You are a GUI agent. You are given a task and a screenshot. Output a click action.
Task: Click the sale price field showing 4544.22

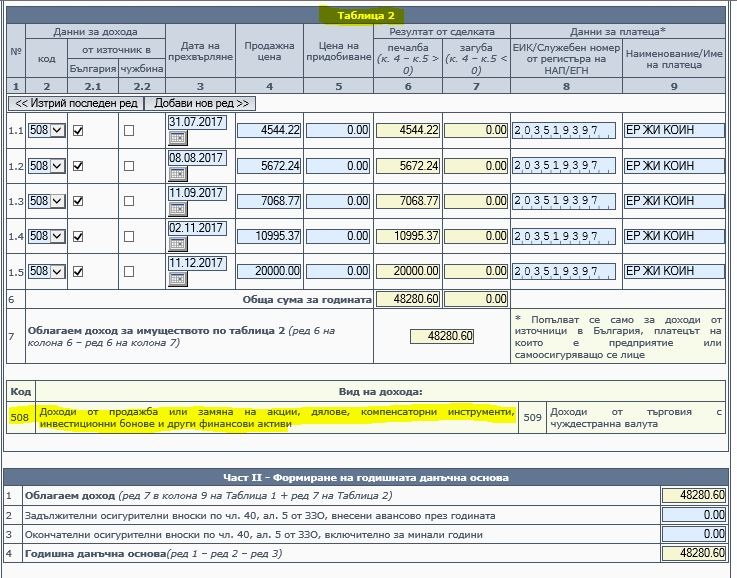click(x=269, y=130)
